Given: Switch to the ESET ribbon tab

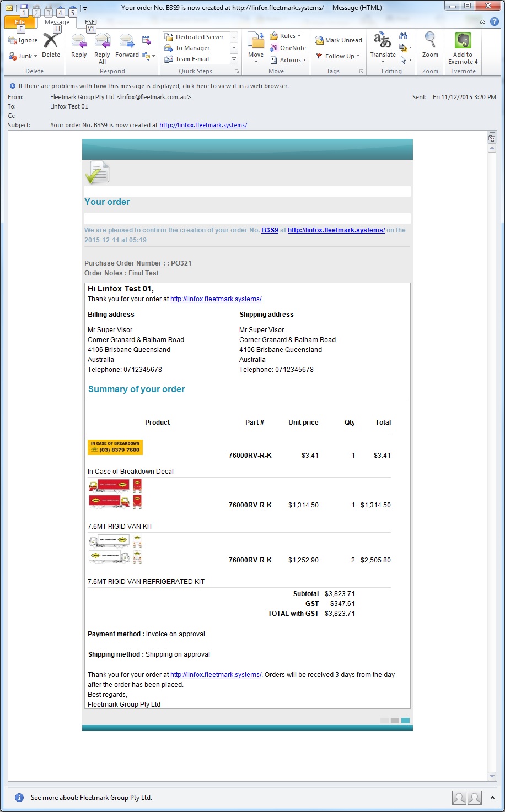Looking at the screenshot, I should (x=91, y=23).
